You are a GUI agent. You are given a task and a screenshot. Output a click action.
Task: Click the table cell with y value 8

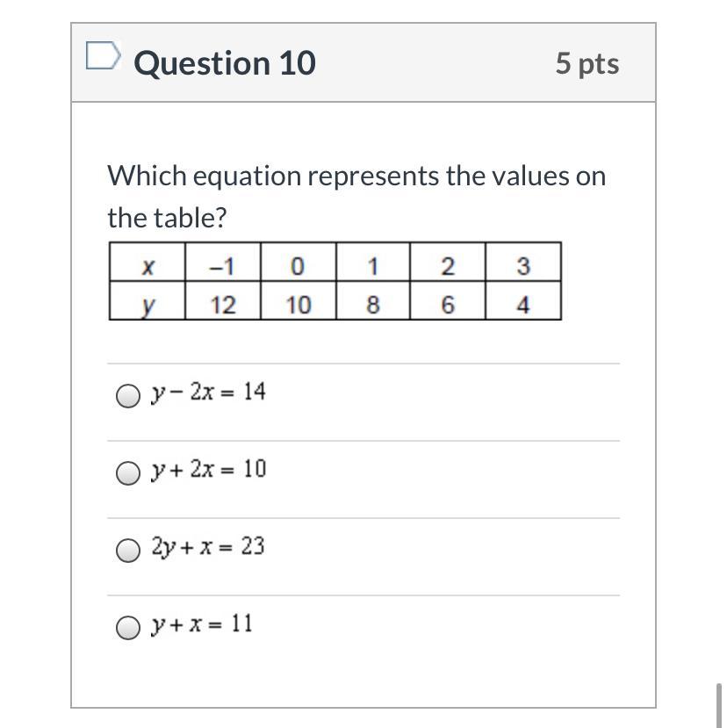[x=372, y=302]
